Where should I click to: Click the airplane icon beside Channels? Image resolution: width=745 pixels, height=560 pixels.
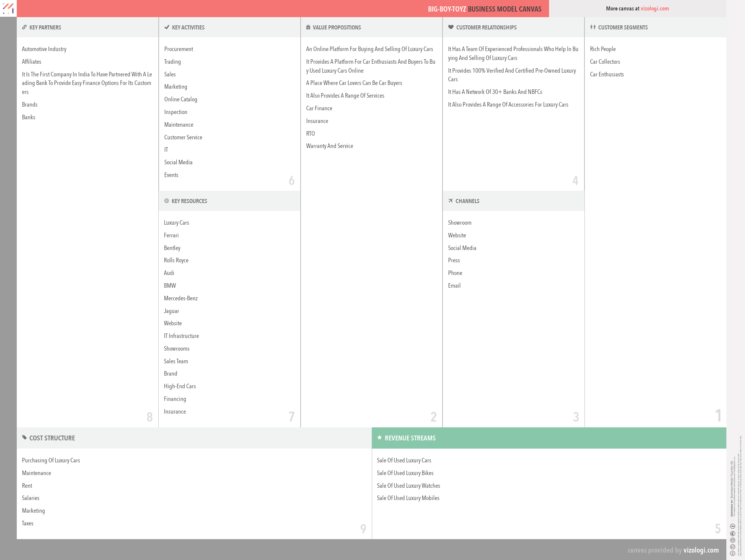click(450, 201)
